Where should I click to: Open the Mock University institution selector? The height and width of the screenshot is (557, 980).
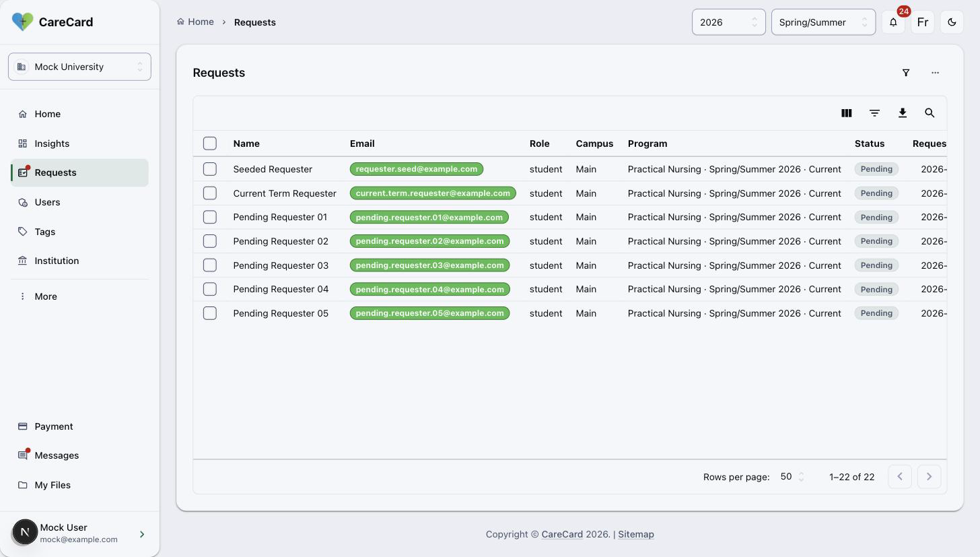tap(79, 67)
